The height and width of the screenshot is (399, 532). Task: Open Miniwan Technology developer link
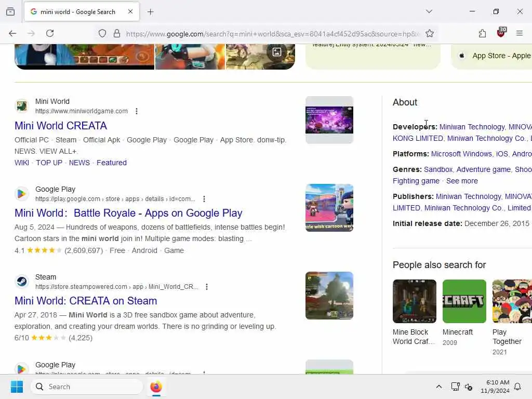tap(472, 127)
